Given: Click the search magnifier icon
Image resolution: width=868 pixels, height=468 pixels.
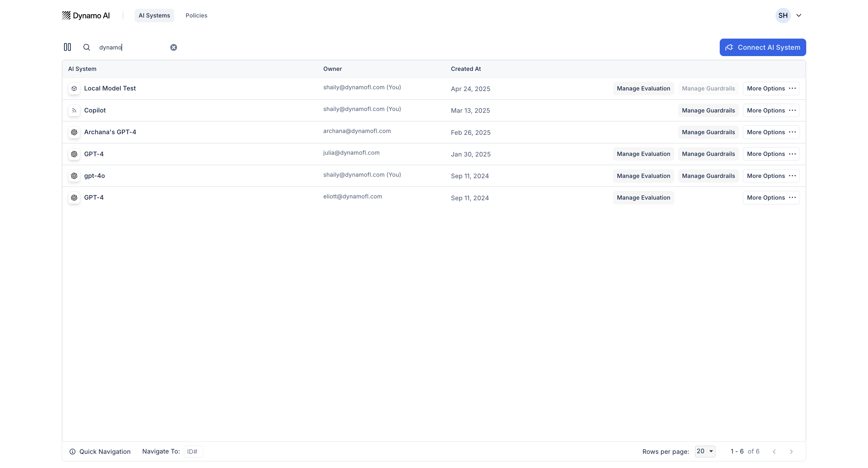Looking at the screenshot, I should (86, 47).
